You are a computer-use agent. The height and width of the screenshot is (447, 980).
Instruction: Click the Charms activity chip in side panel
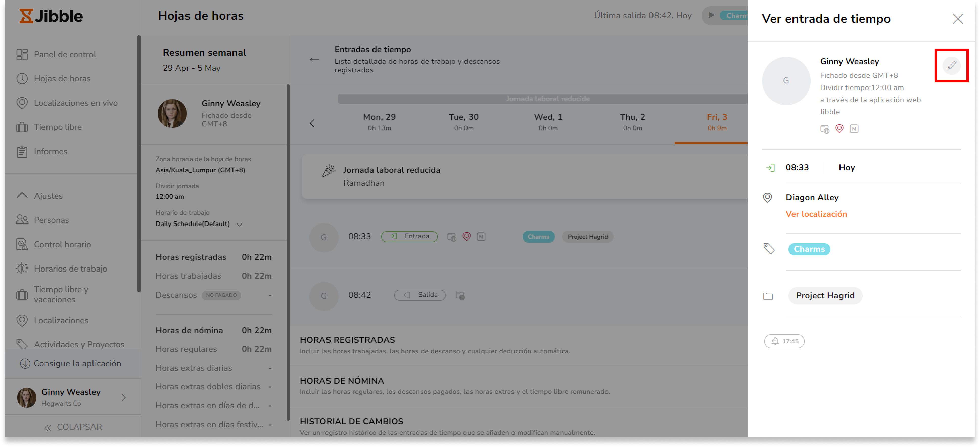[x=809, y=249]
